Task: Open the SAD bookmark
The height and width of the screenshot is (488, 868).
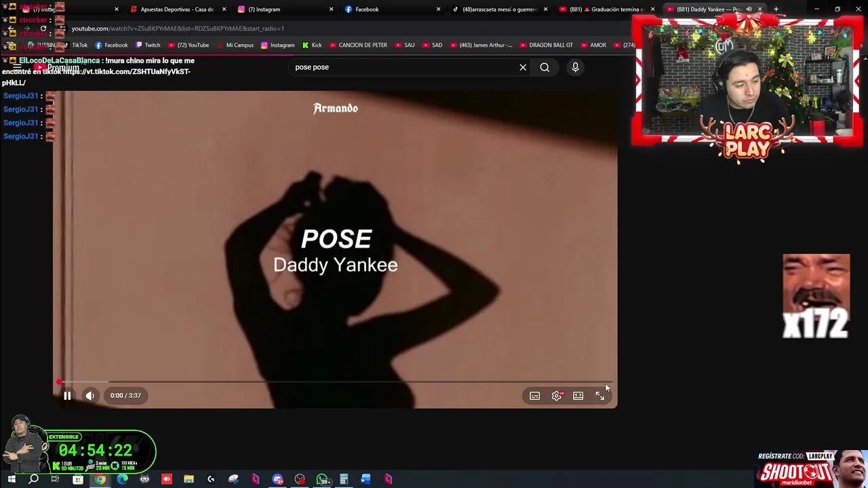Action: pyautogui.click(x=432, y=45)
